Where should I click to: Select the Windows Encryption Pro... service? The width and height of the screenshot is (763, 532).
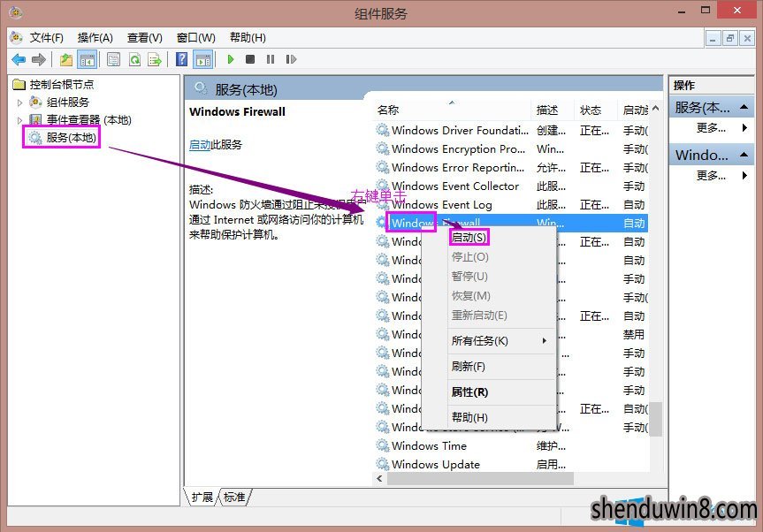click(x=511, y=148)
